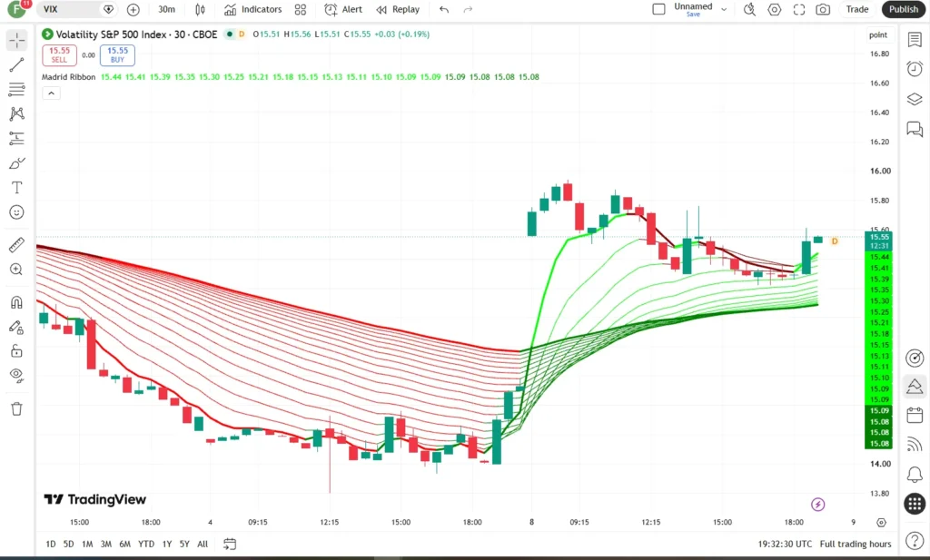
Task: Open the Indicators dialog
Action: point(252,9)
